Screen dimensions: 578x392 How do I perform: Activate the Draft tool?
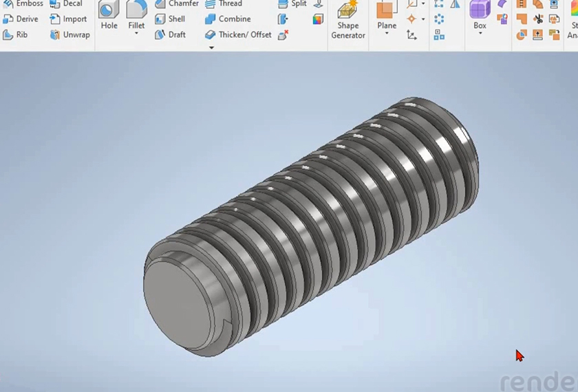click(x=169, y=34)
